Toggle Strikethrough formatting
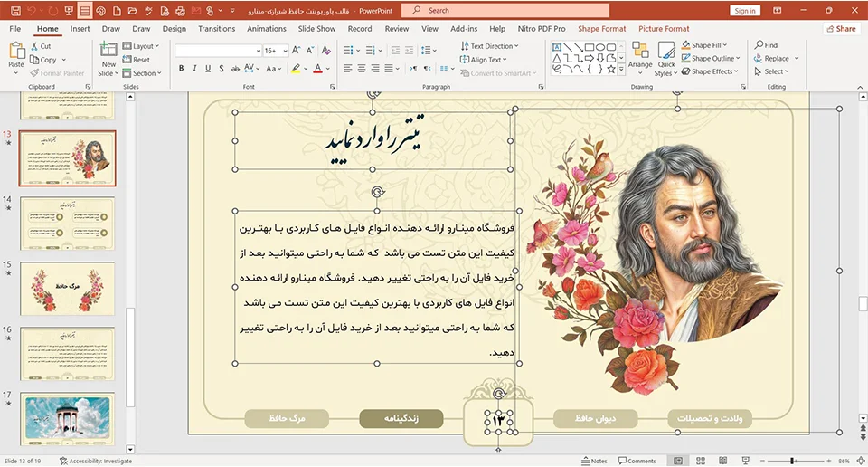 click(235, 69)
